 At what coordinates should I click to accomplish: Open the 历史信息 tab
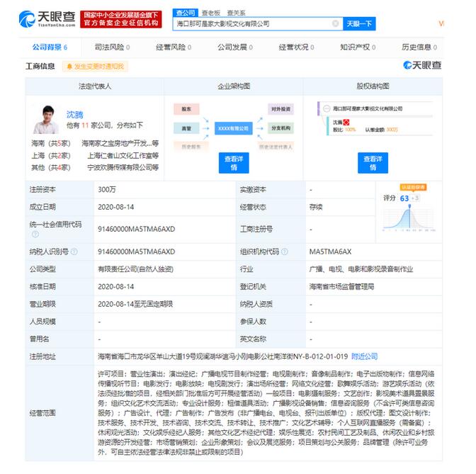coord(419,47)
